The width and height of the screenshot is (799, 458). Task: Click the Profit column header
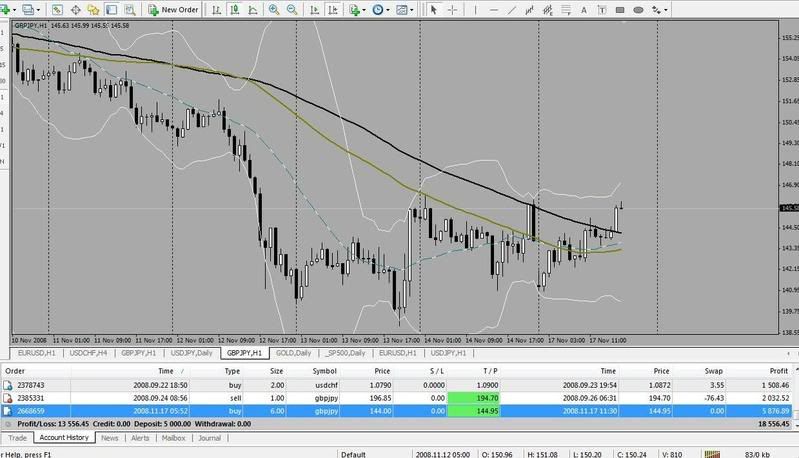775,369
